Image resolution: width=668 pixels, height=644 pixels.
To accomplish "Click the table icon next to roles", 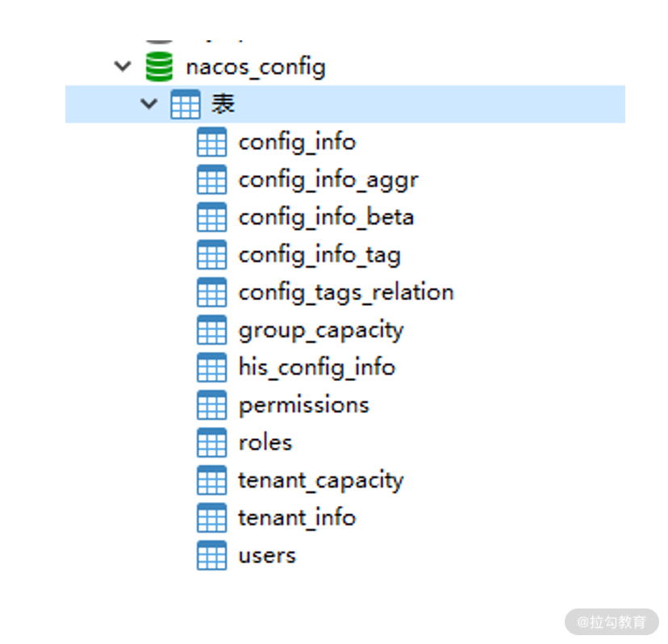I will pos(211,443).
